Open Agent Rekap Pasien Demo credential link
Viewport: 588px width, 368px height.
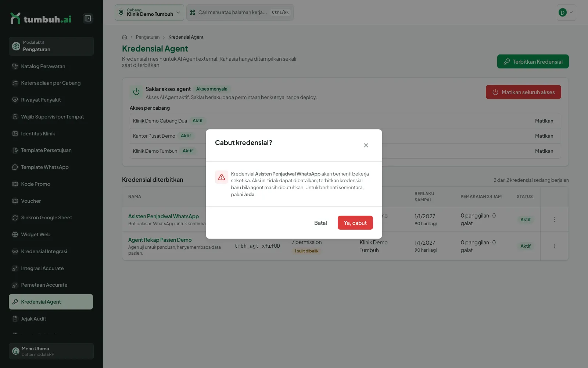(160, 240)
